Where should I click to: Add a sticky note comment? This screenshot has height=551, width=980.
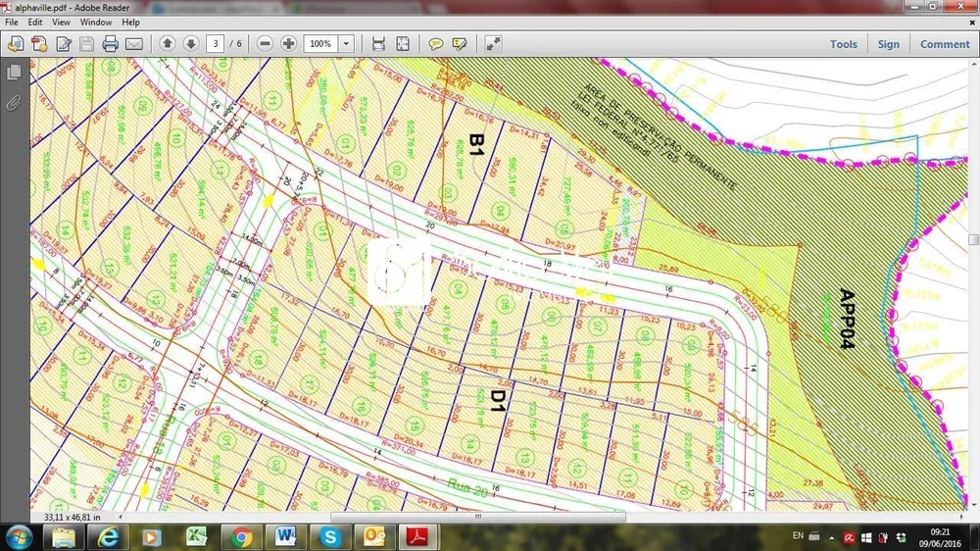[436, 44]
